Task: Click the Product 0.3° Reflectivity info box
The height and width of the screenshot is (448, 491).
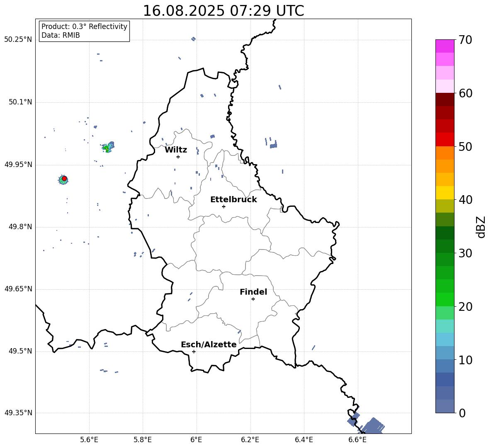Action: click(84, 31)
